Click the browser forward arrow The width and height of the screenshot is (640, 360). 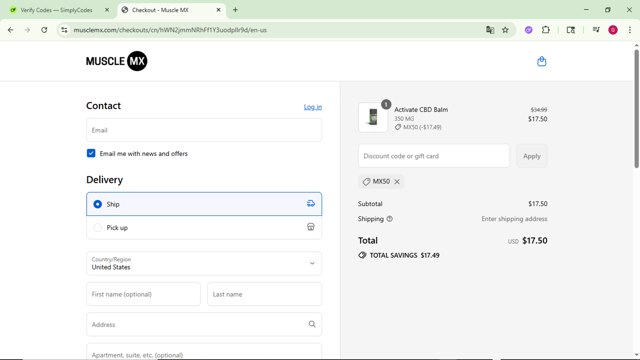(27, 30)
